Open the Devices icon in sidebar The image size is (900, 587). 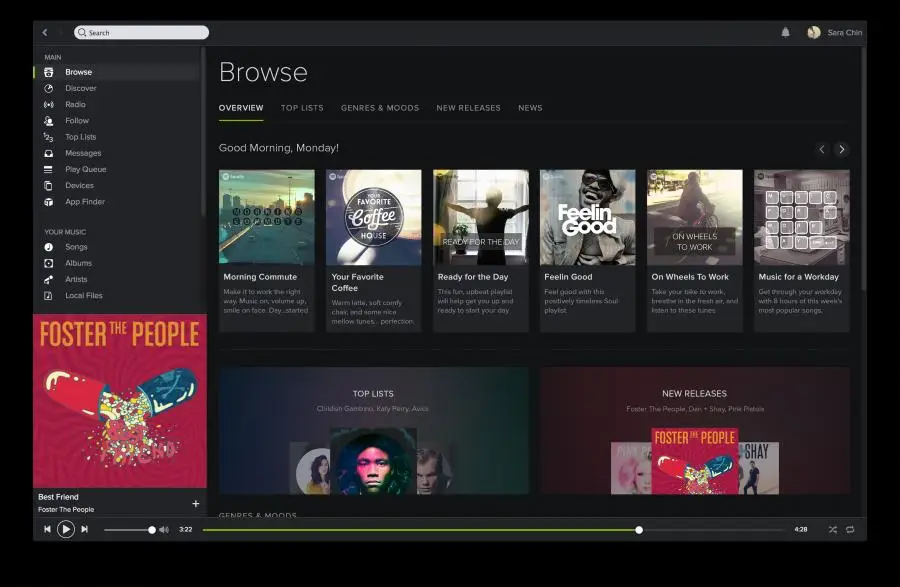49,185
